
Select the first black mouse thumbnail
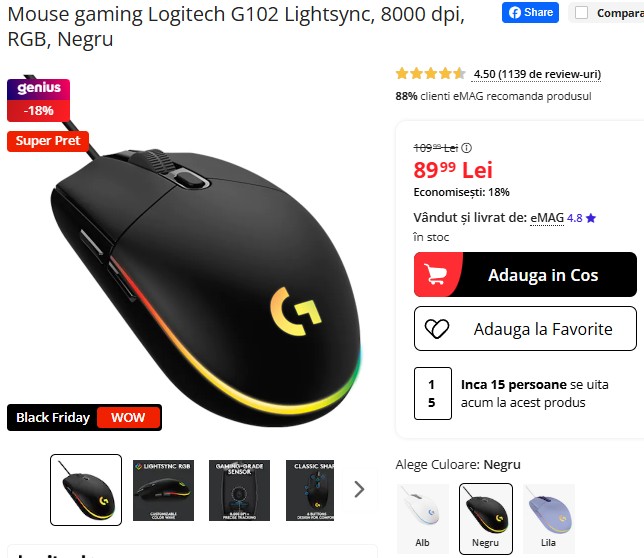(86, 490)
